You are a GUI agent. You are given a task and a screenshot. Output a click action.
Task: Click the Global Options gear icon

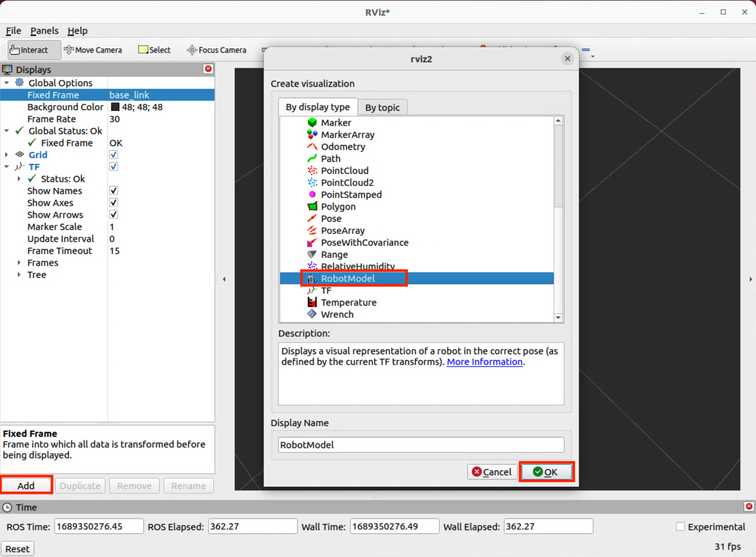[x=19, y=82]
